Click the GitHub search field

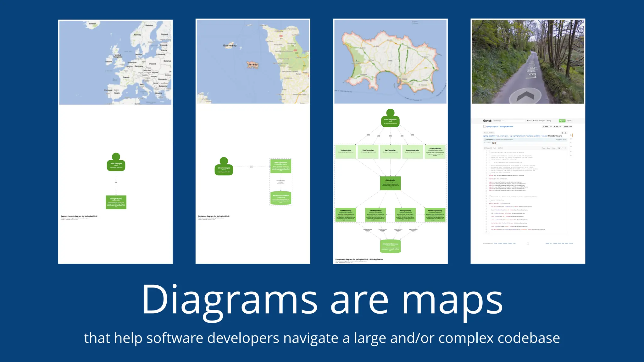click(509, 121)
